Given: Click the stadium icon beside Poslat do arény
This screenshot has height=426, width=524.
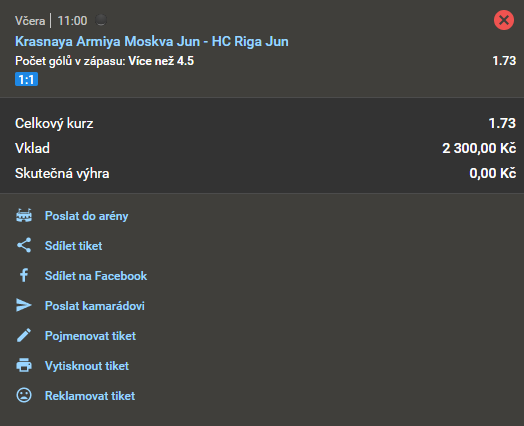Looking at the screenshot, I should click(x=24, y=216).
